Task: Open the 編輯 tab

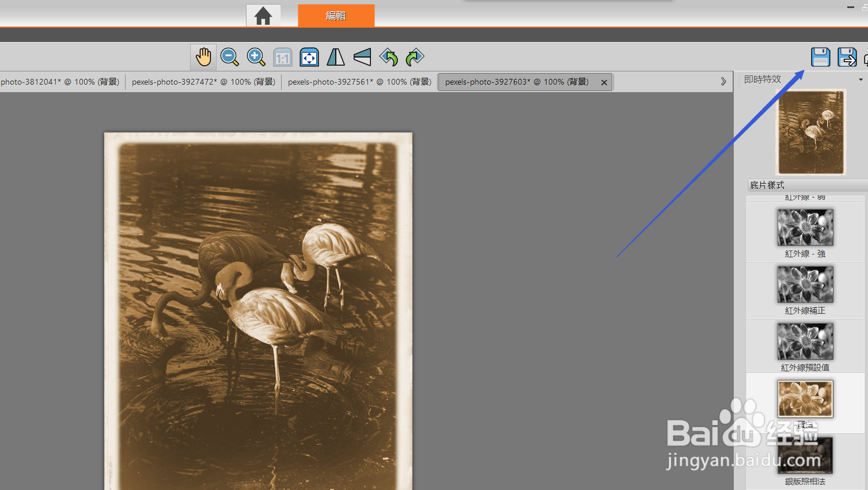Action: click(336, 16)
